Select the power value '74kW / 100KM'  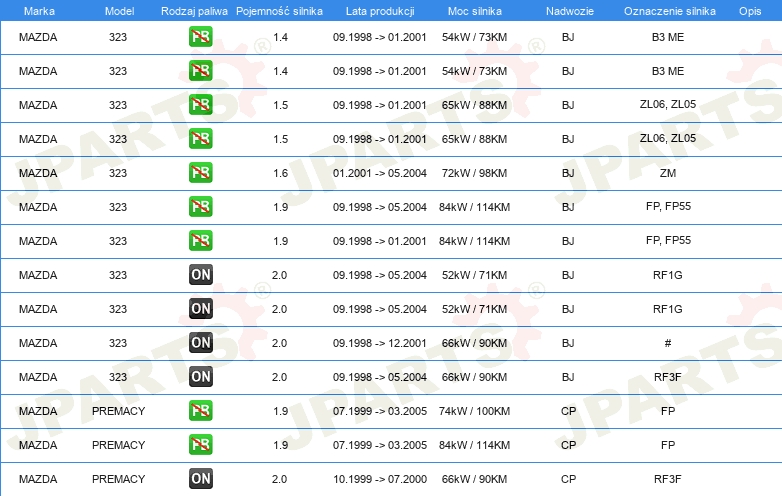coord(474,411)
